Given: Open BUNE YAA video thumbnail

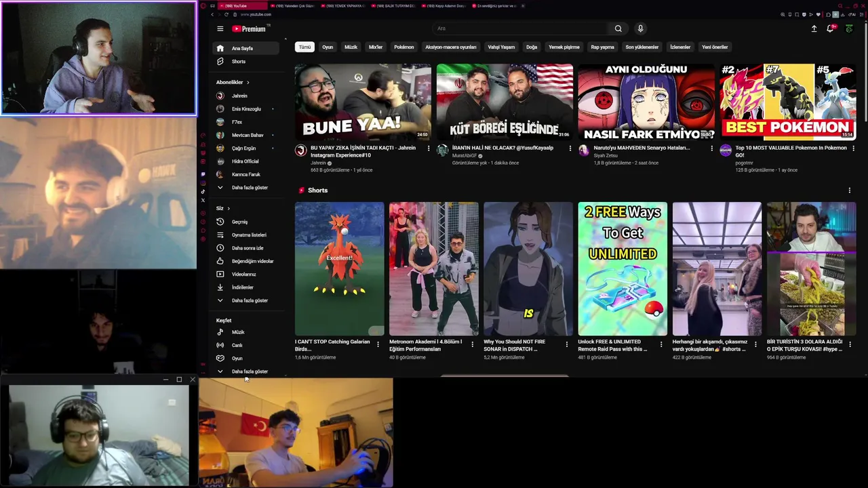Looking at the screenshot, I should 363,102.
